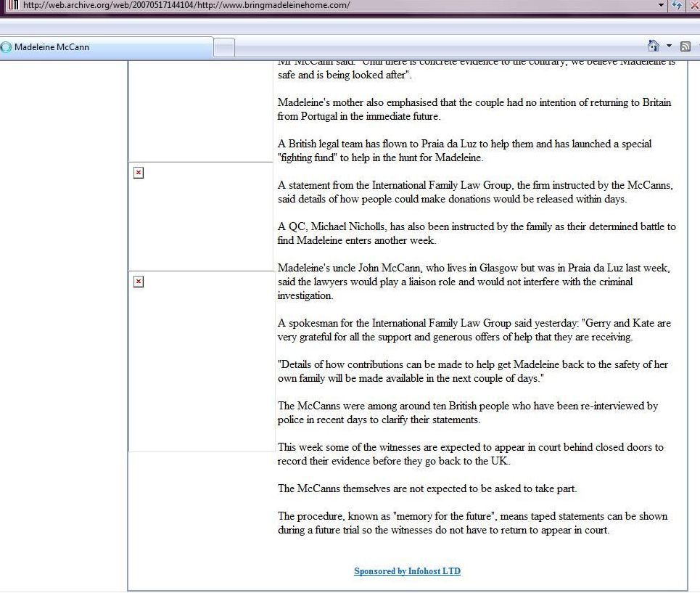Click the paragraph beginning "The McCanns themselves"
The image size is (700, 593).
coord(427,488)
